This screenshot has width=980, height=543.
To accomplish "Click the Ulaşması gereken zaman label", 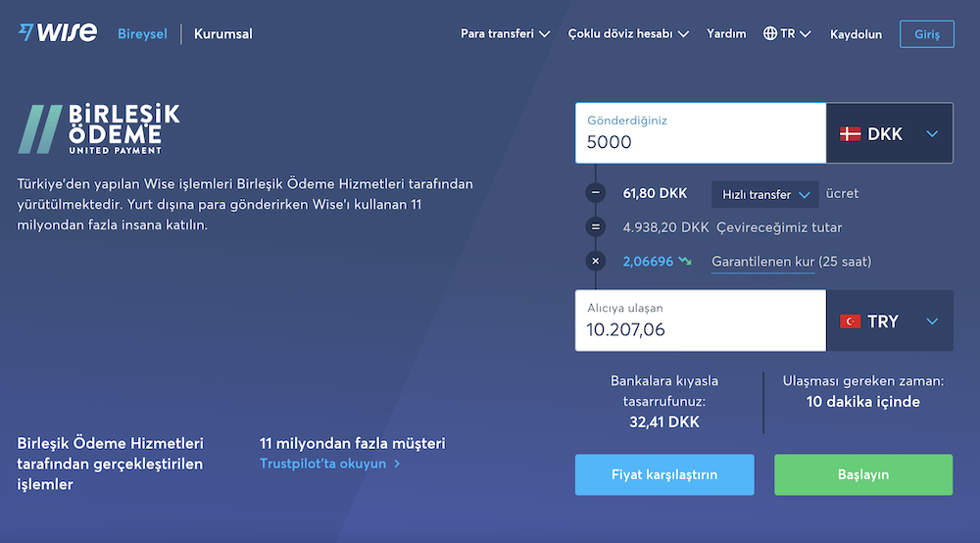I will 863,381.
